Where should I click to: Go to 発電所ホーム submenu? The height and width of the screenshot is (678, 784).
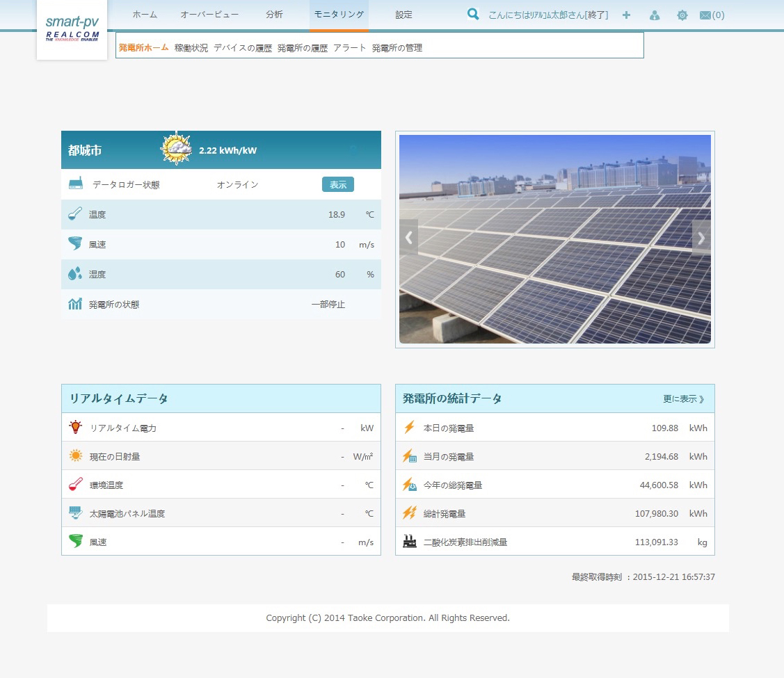(143, 47)
